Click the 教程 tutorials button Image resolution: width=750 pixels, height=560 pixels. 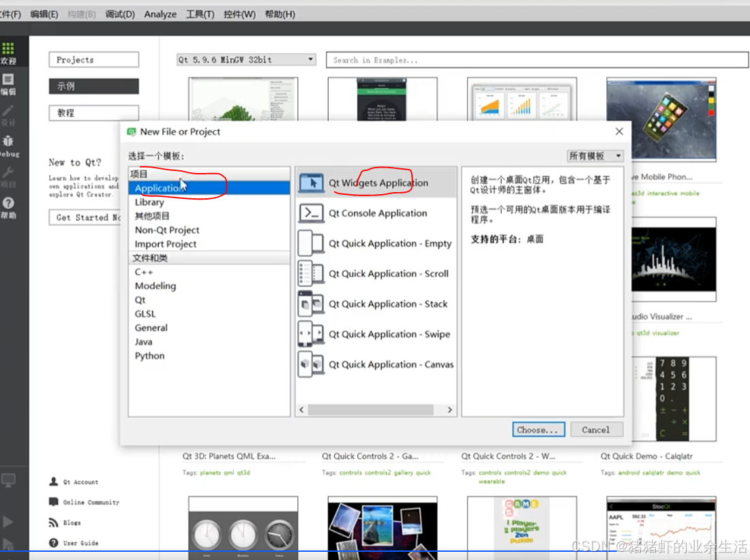tap(94, 113)
